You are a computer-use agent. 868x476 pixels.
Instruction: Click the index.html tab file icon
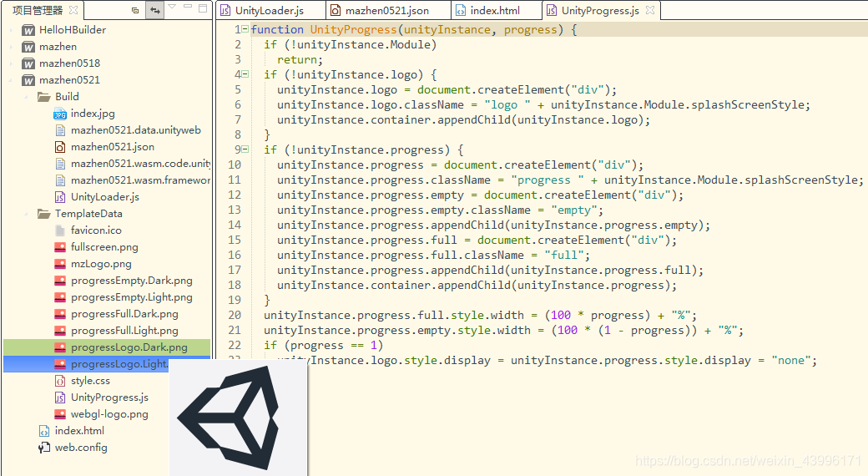(x=461, y=11)
